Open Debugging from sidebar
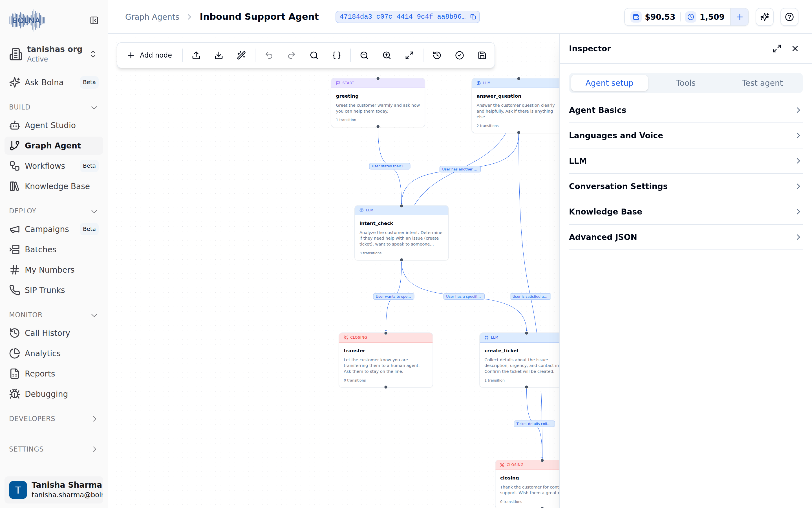The height and width of the screenshot is (508, 812). point(54,394)
